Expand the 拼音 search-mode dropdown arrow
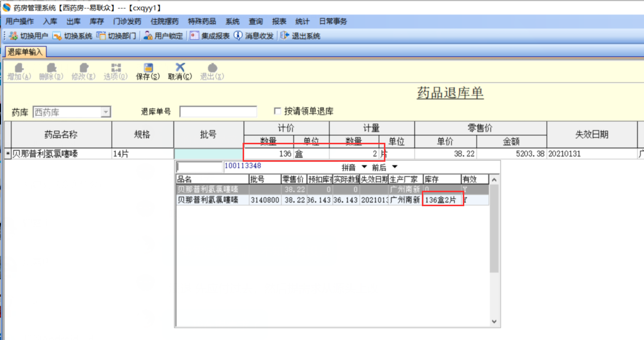 tap(364, 167)
